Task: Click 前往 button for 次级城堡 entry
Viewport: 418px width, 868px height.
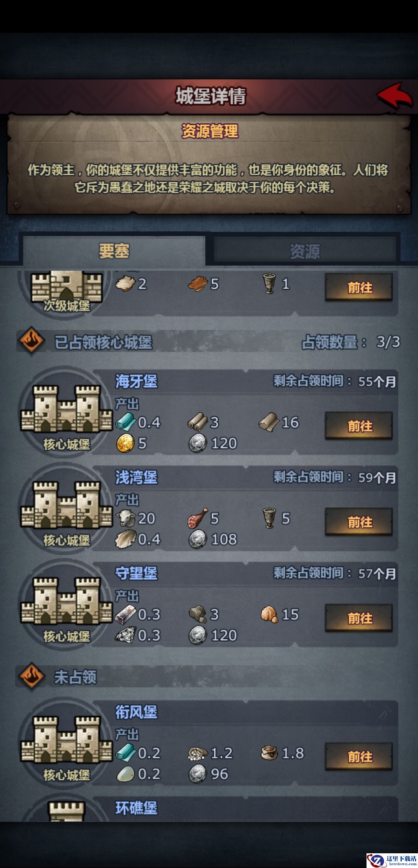Action: (x=359, y=287)
